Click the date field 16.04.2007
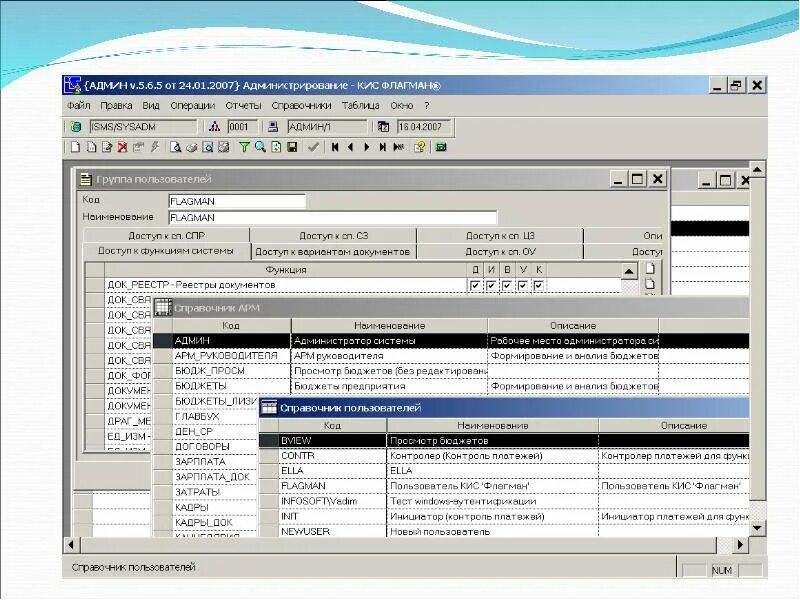 click(426, 127)
